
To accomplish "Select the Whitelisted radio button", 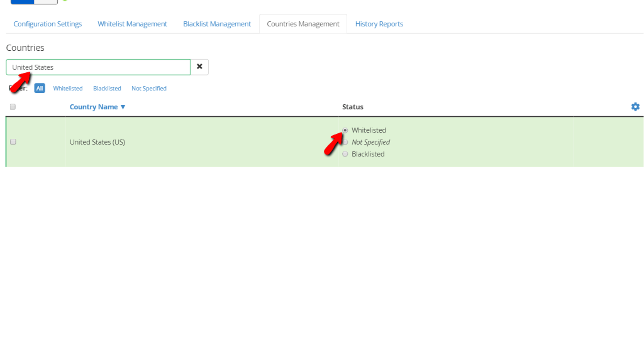I will (345, 130).
